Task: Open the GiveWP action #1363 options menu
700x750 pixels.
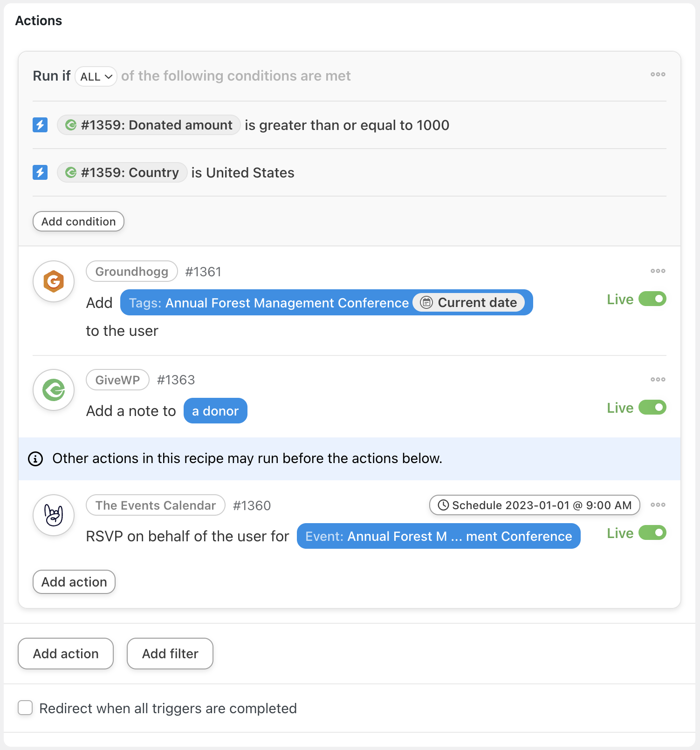Action: point(658,380)
